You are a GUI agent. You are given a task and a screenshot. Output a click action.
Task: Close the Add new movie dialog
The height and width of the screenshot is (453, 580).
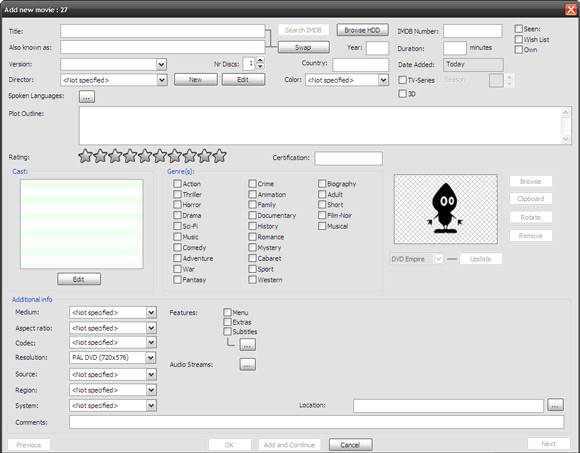coord(571,10)
